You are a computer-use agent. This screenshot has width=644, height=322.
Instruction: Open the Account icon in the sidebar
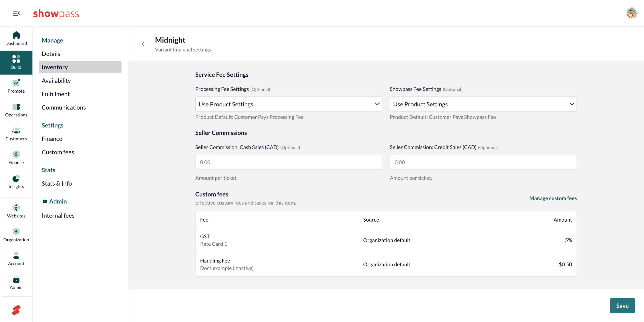(16, 255)
